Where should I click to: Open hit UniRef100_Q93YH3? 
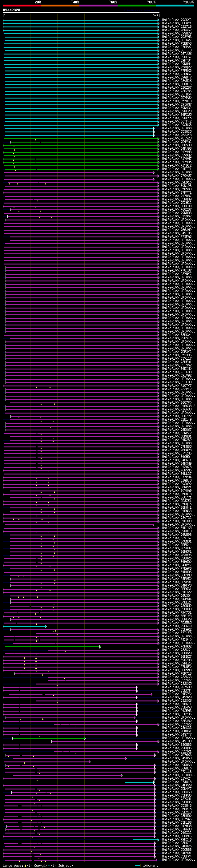[x=177, y=37]
